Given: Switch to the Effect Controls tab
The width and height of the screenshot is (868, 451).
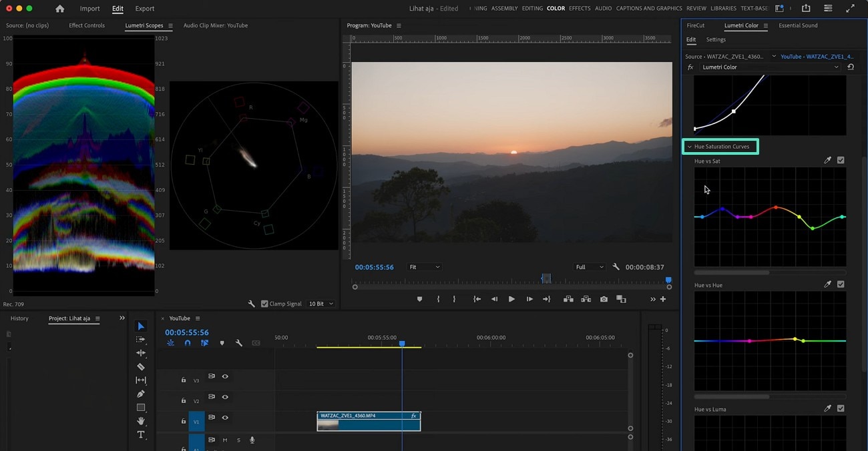Looking at the screenshot, I should (87, 25).
